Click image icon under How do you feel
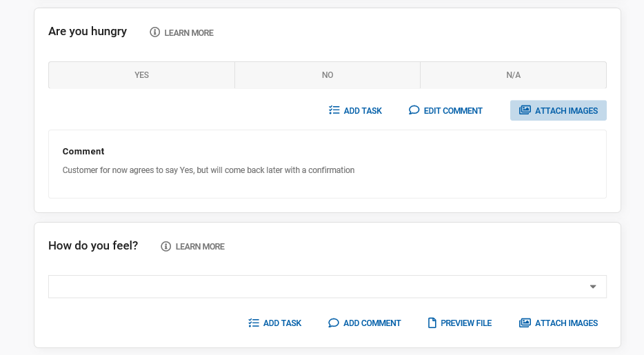The height and width of the screenshot is (355, 644). [525, 323]
